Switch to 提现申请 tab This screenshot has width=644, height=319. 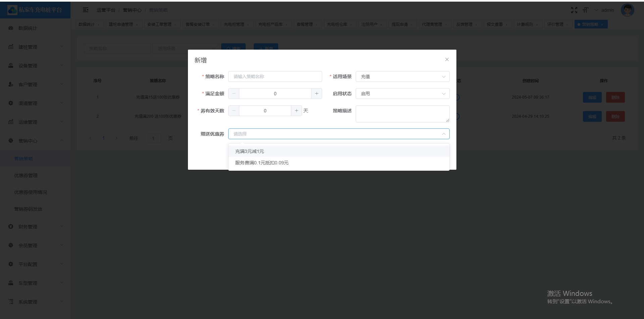click(402, 24)
